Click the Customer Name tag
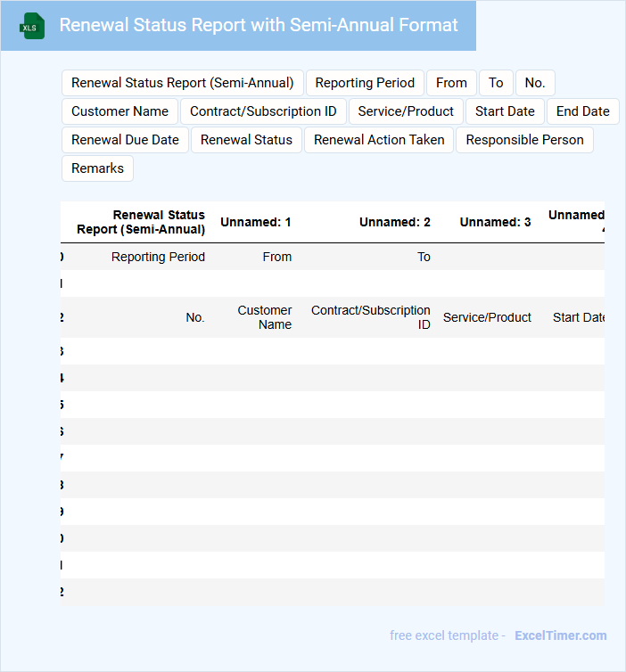The image size is (626, 672). 119,111
